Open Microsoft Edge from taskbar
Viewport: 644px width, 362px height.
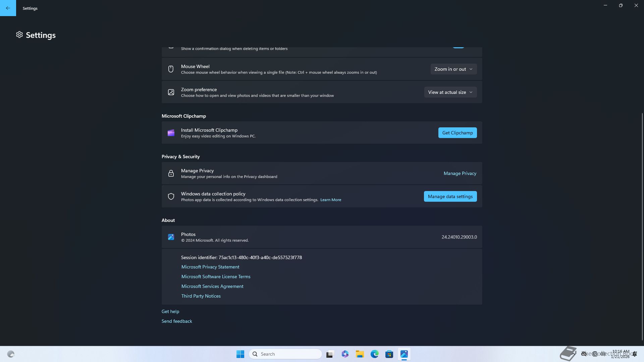374,354
